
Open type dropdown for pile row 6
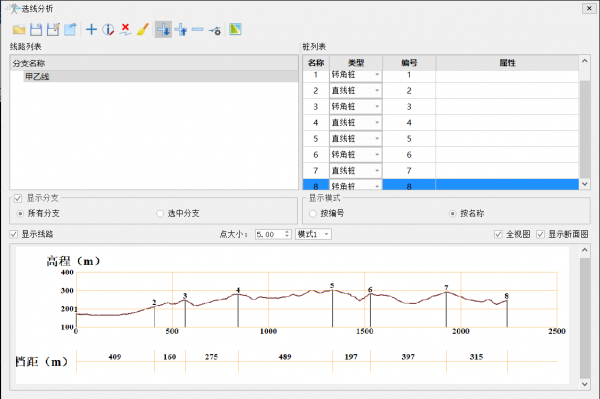coord(377,155)
